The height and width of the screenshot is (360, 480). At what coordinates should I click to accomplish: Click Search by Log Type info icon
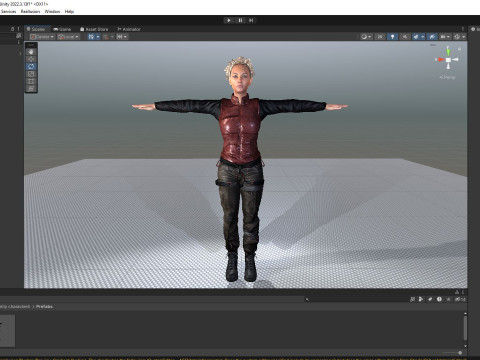(x=439, y=299)
